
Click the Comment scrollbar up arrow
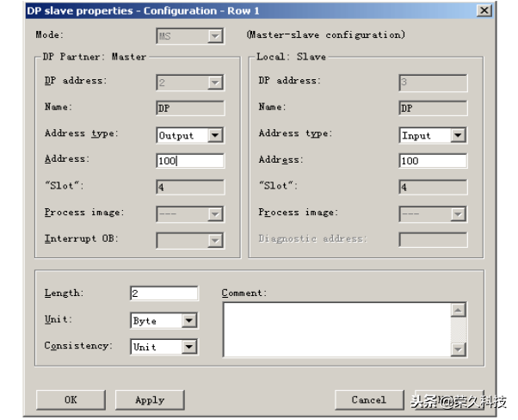459,310
